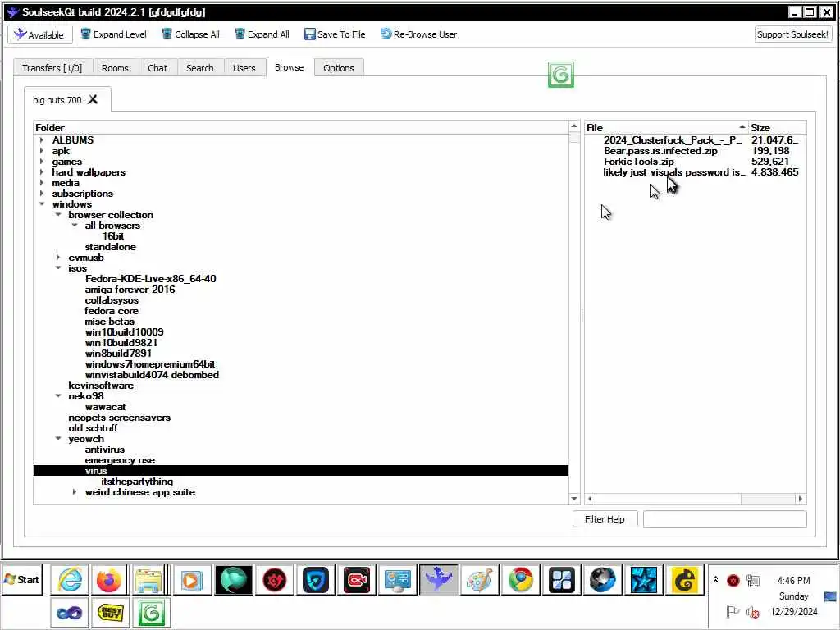Image resolution: width=840 pixels, height=630 pixels.
Task: Expand the weird chinese app suite folder
Action: click(x=75, y=492)
